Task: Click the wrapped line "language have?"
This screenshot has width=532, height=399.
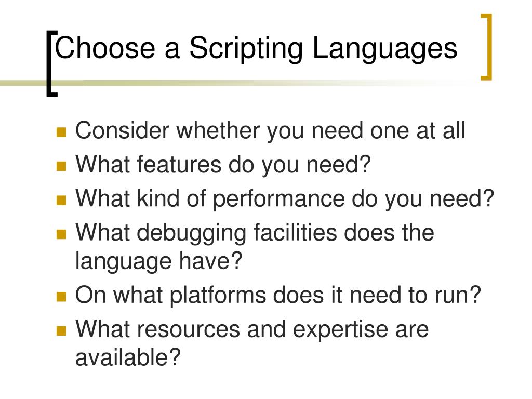Action: 159,261
